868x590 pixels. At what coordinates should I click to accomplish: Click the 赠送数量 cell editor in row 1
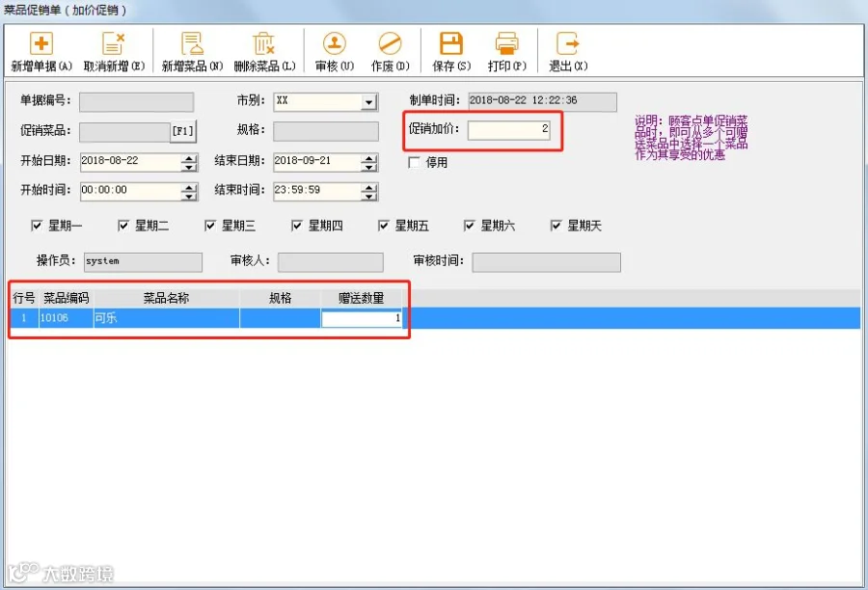point(362,318)
